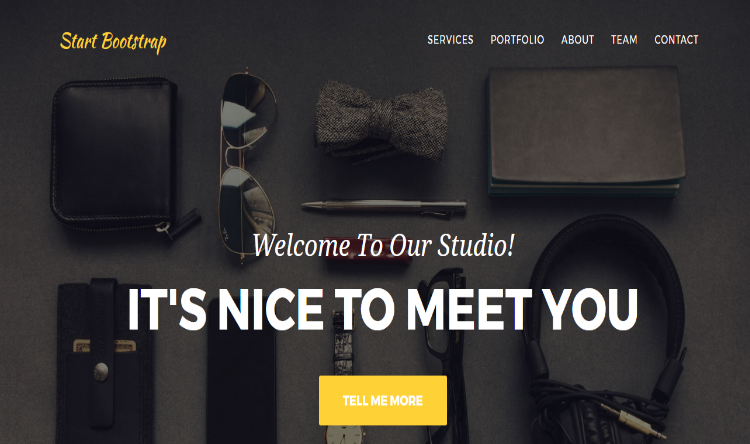Image resolution: width=750 pixels, height=444 pixels.
Task: Click the headphone audio jack plug
Action: tap(635, 422)
